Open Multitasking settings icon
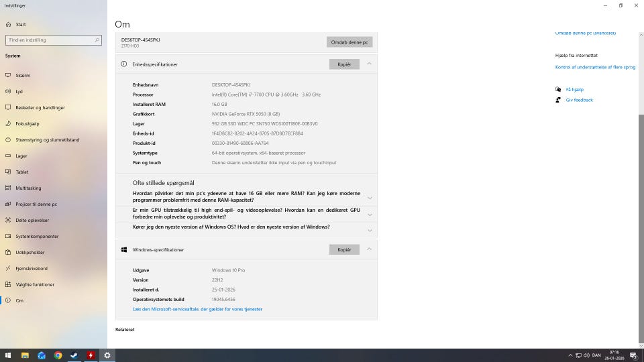The width and height of the screenshot is (644, 362). pyautogui.click(x=8, y=188)
